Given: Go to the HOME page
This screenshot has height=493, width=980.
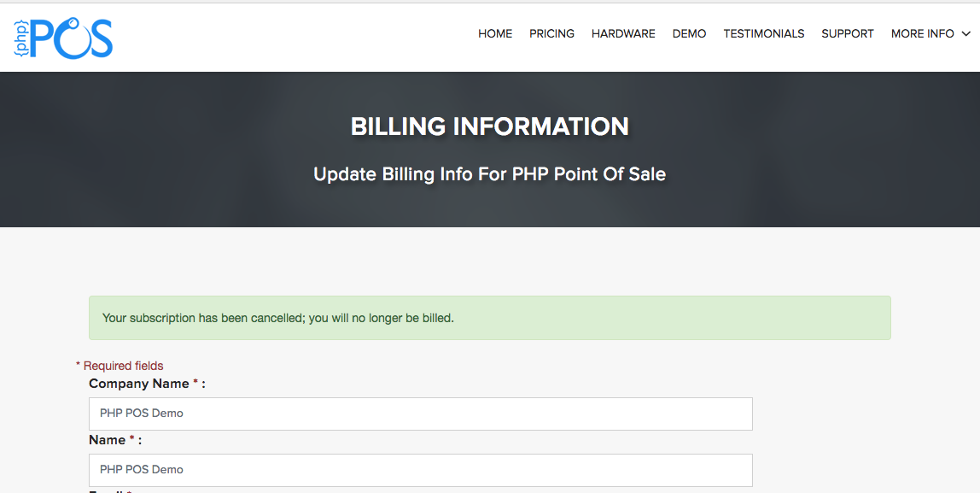Looking at the screenshot, I should 495,34.
